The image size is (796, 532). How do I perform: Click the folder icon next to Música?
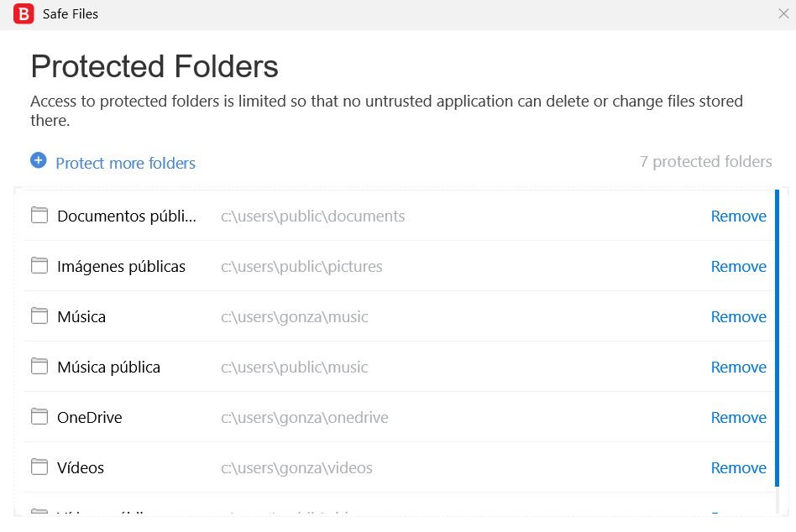click(39, 316)
